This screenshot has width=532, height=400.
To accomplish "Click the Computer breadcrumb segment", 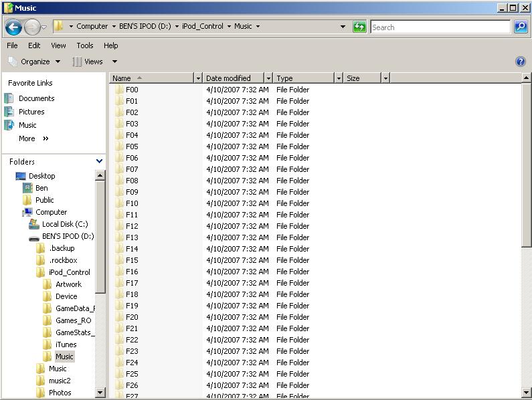I will click(92, 26).
